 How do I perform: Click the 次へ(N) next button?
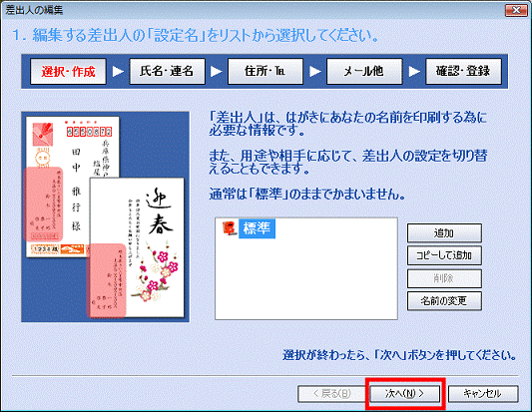pos(405,394)
